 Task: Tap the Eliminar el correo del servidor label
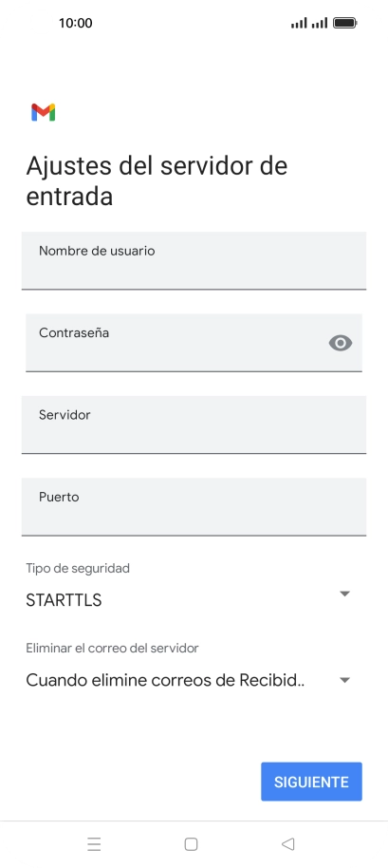pos(112,648)
